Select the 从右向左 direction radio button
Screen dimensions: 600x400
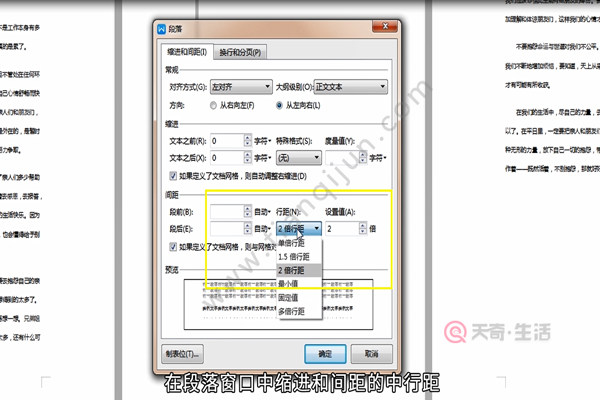point(212,104)
